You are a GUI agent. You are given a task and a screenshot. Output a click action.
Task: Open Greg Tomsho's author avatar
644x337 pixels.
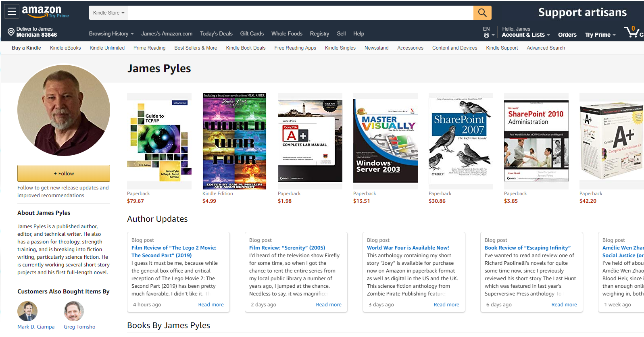pos(74,311)
